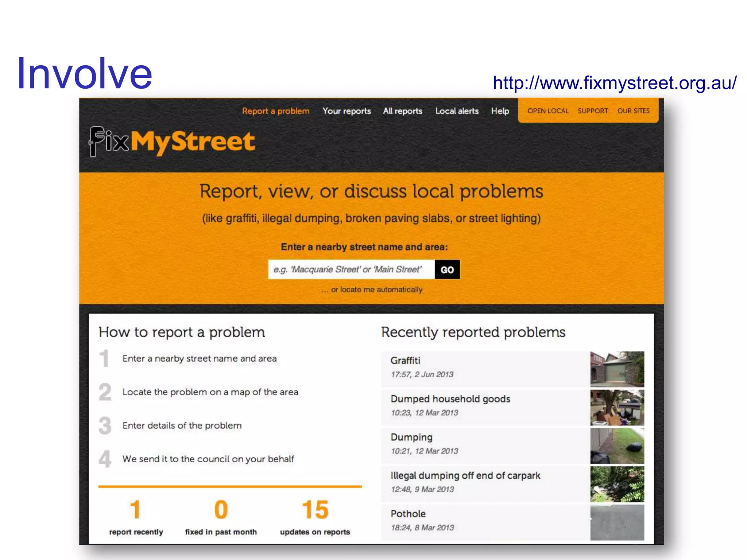Click the 'Involve' slide title
Screen dimensions: 747x560
pyautogui.click(x=84, y=74)
